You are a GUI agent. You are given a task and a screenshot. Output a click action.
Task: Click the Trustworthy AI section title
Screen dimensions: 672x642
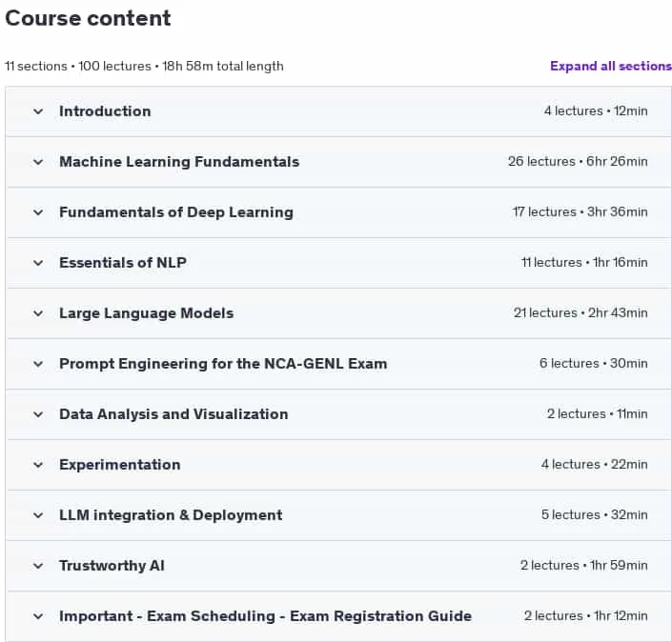tap(112, 566)
